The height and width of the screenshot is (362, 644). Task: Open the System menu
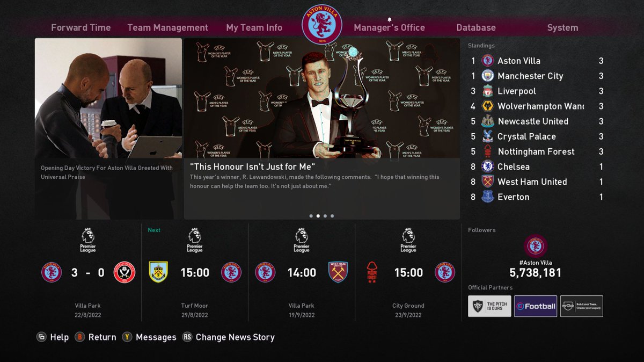562,27
